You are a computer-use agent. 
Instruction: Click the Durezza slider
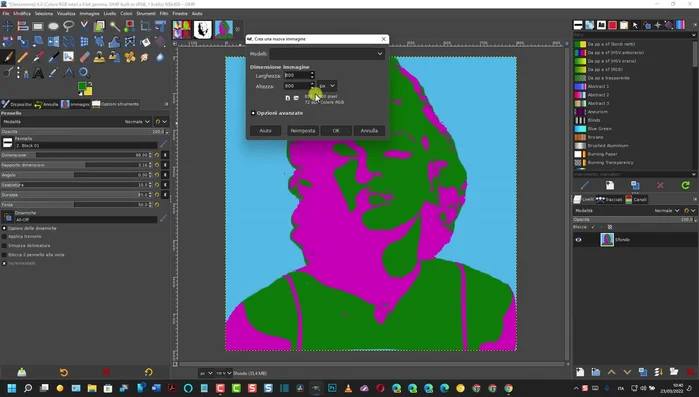[x=77, y=195]
